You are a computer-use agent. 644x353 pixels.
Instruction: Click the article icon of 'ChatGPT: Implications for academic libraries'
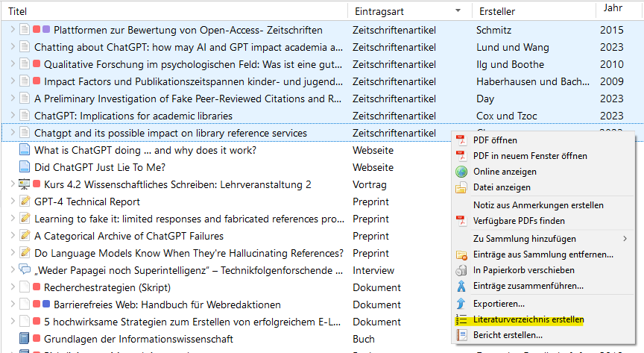coord(25,116)
